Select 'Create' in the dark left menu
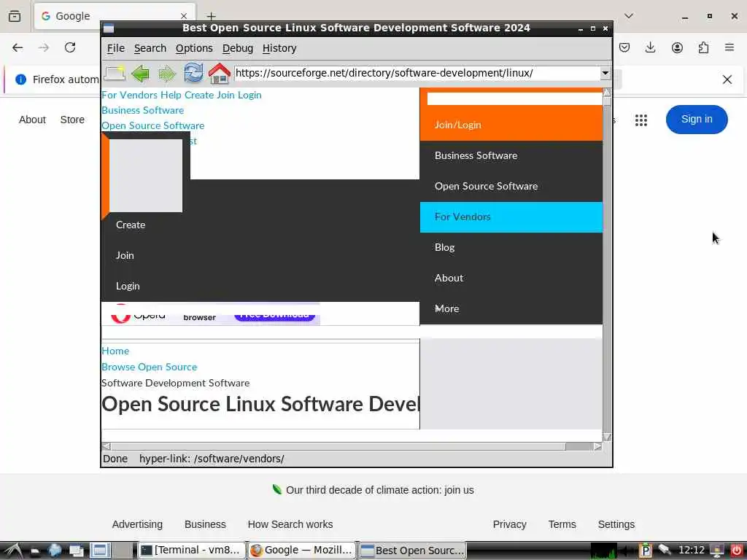The height and width of the screenshot is (560, 747). point(131,225)
